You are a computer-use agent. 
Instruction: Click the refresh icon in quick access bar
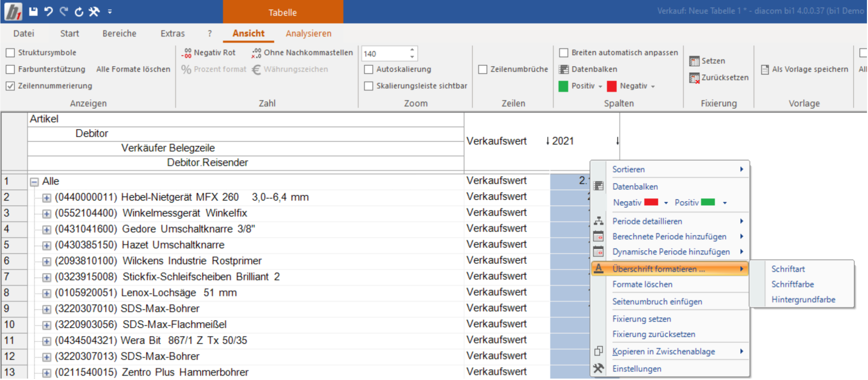click(79, 11)
